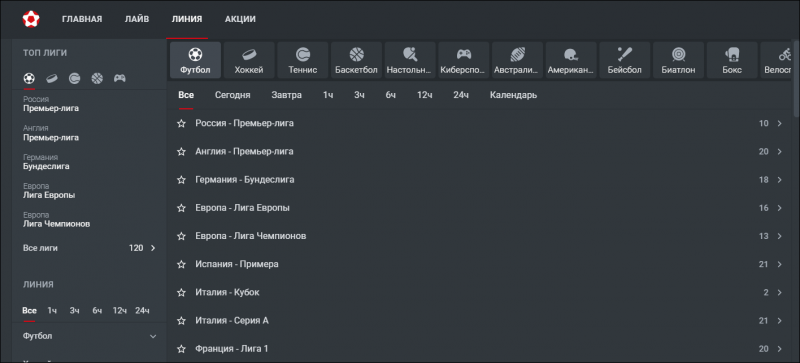Select the Хоккей sport tile

(249, 60)
